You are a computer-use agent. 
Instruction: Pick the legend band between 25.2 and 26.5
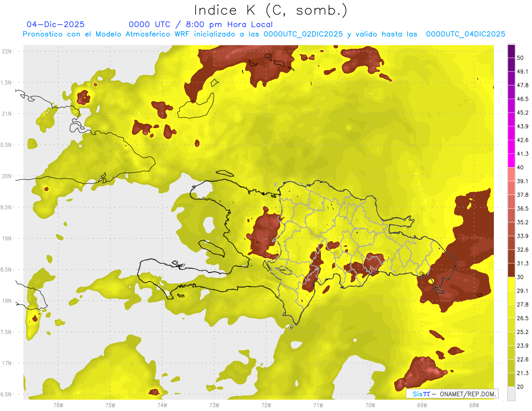[x=512, y=325]
